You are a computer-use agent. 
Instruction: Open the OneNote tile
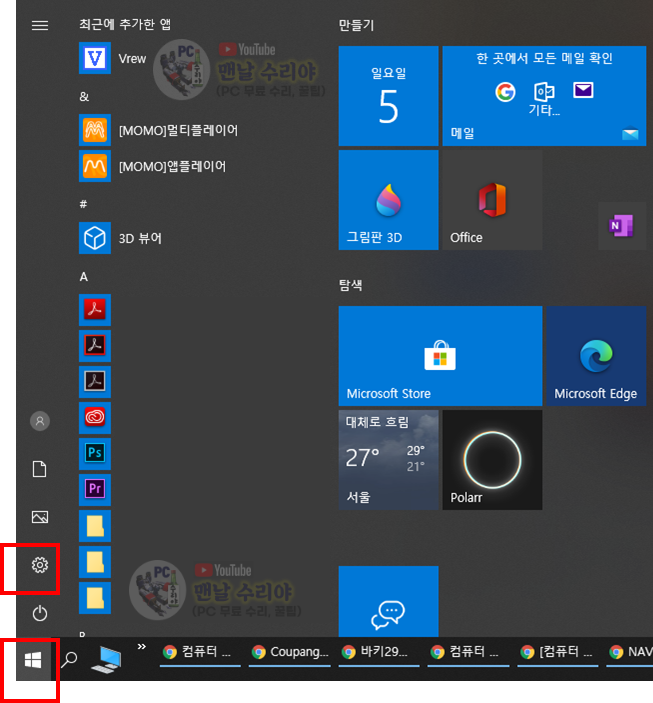[622, 226]
